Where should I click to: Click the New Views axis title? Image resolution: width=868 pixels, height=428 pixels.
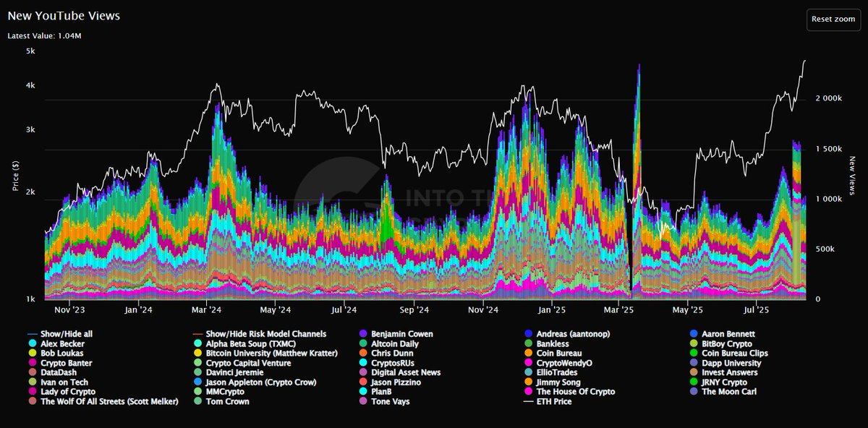pyautogui.click(x=854, y=174)
